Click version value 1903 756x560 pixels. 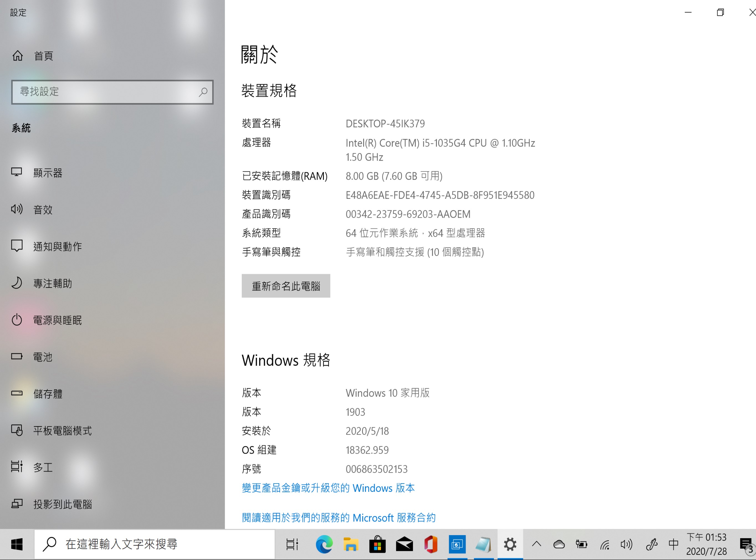355,412
